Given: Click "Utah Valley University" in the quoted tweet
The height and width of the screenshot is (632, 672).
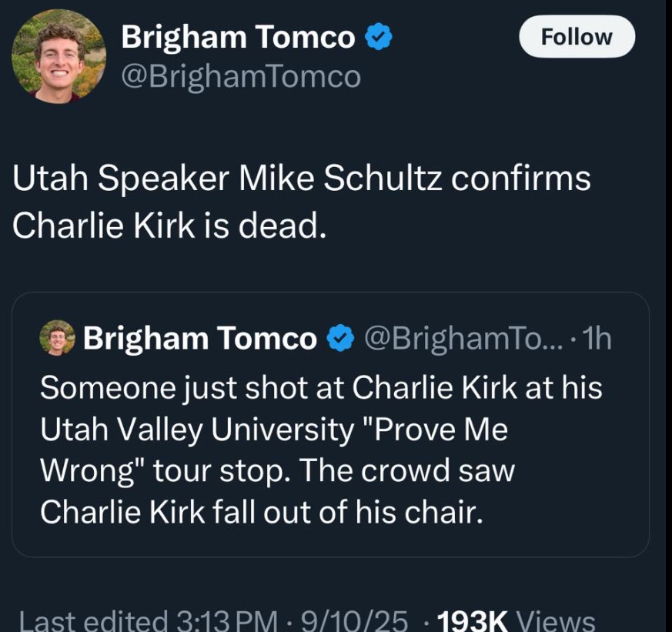Looking at the screenshot, I should 197,430.
